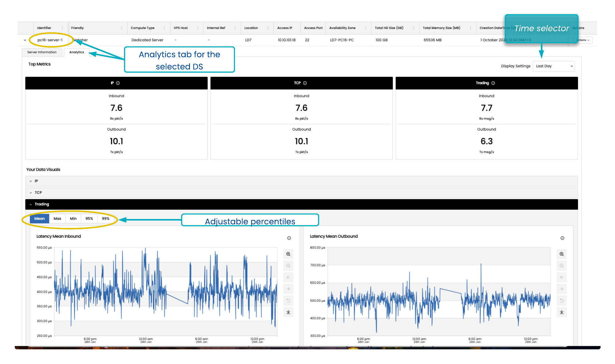This screenshot has height=364, width=615.
Task: Select the 95% percentile button
Action: (89, 218)
